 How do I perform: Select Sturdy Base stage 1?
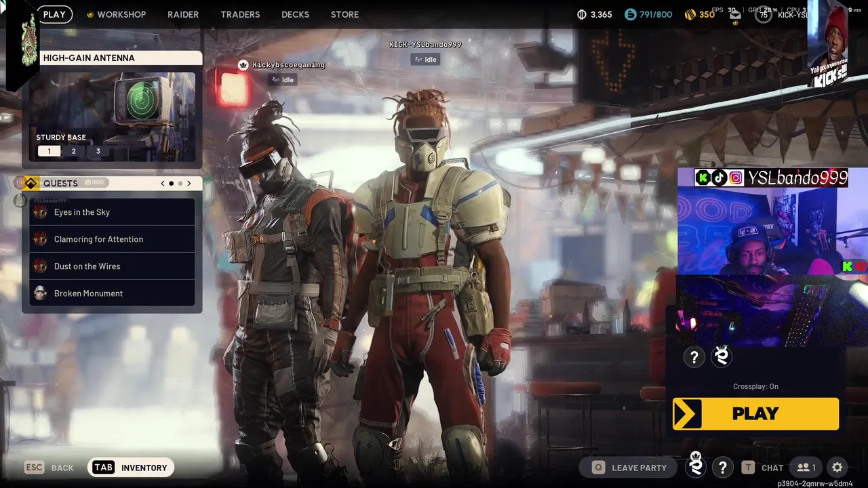coord(49,151)
